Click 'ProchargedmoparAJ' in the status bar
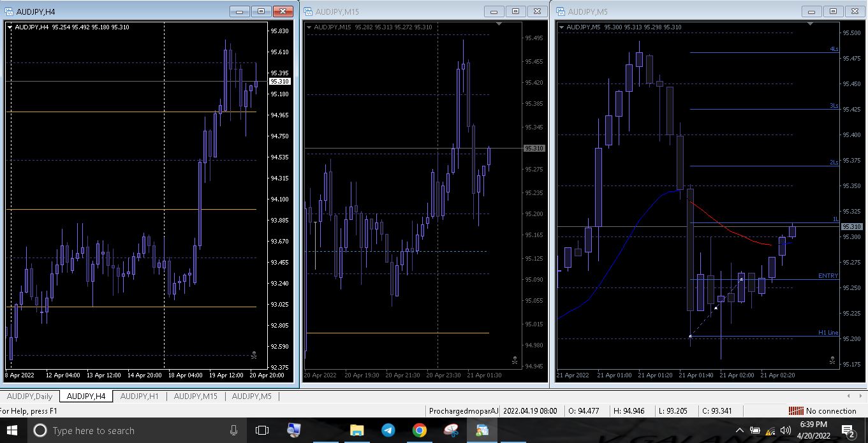The width and height of the screenshot is (868, 443). pos(464,411)
